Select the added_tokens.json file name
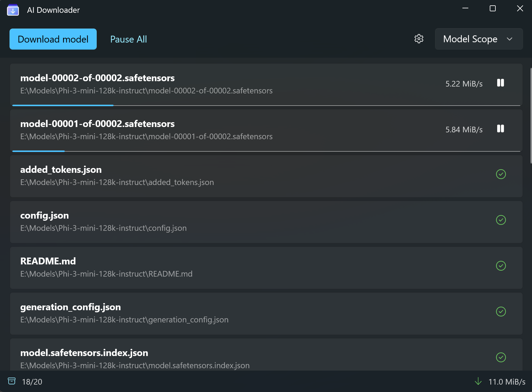Image resolution: width=532 pixels, height=392 pixels. pyautogui.click(x=61, y=170)
